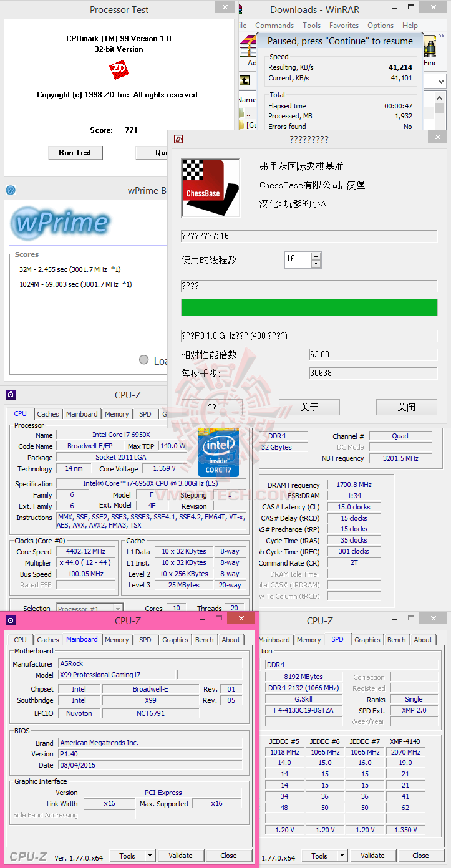Screen dimensions: 451x868
Task: Open Tools dropdown arrow in SPD CPU-Z
Action: [342, 856]
